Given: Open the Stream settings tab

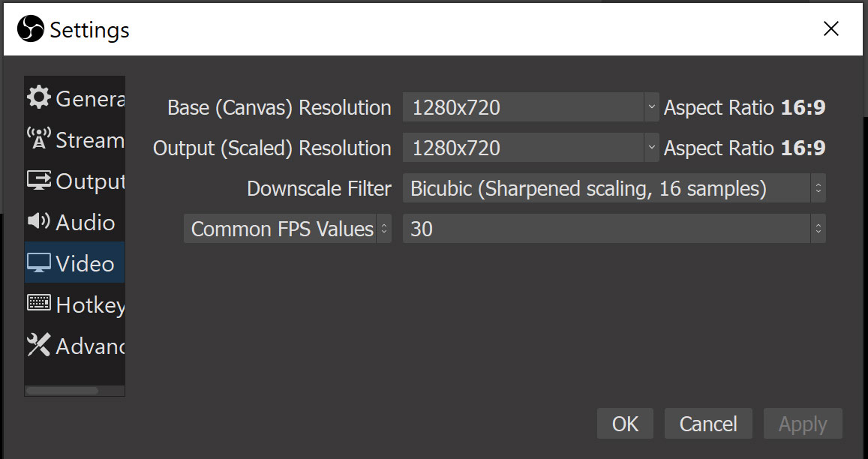Looking at the screenshot, I should tap(89, 139).
